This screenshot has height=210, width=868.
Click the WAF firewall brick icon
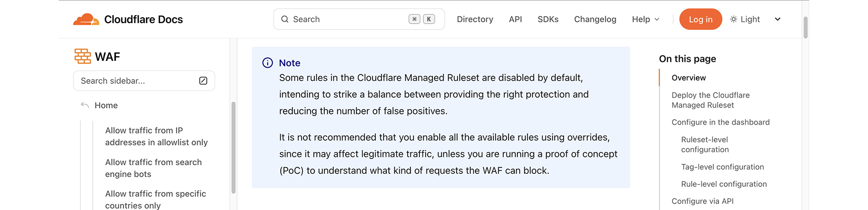coord(82,56)
